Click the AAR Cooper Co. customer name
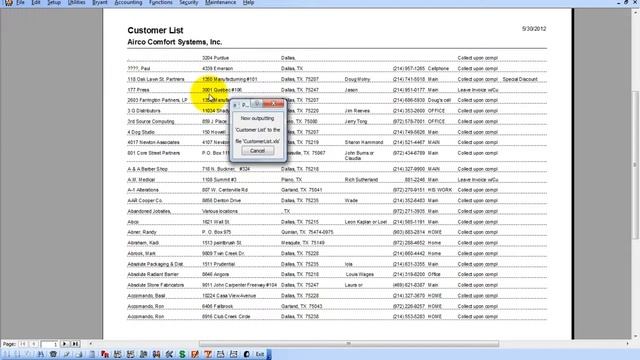The width and height of the screenshot is (640, 360). pyautogui.click(x=144, y=201)
